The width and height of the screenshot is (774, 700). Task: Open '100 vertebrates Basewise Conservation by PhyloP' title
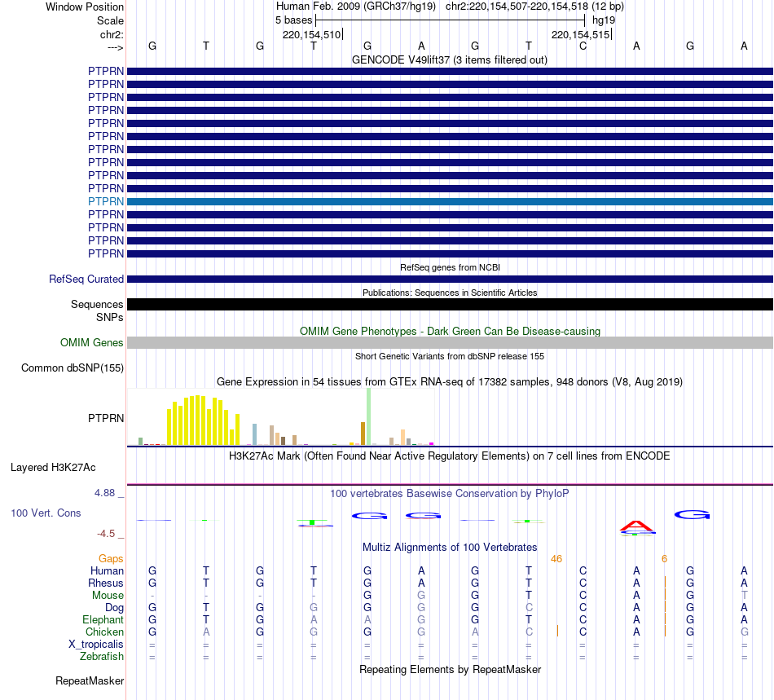450,494
